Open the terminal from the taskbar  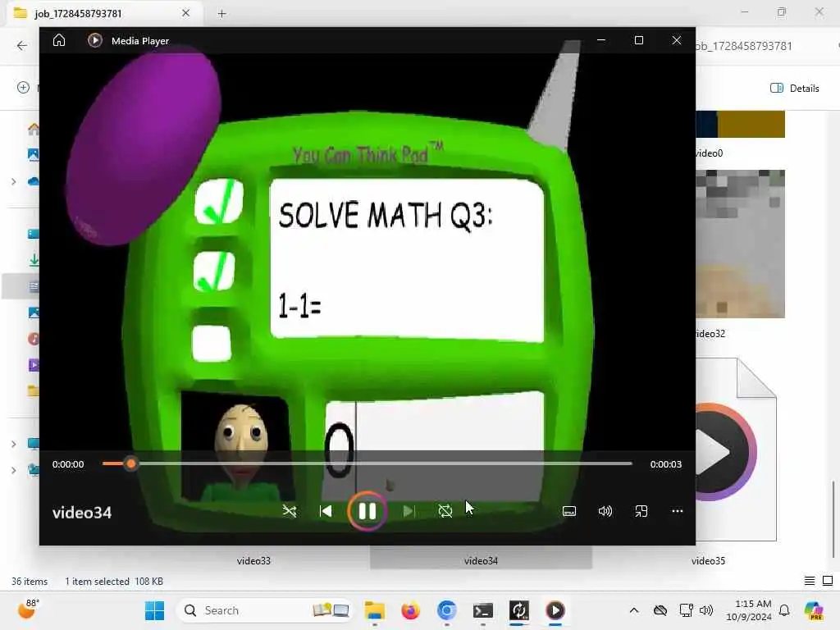[x=482, y=610]
